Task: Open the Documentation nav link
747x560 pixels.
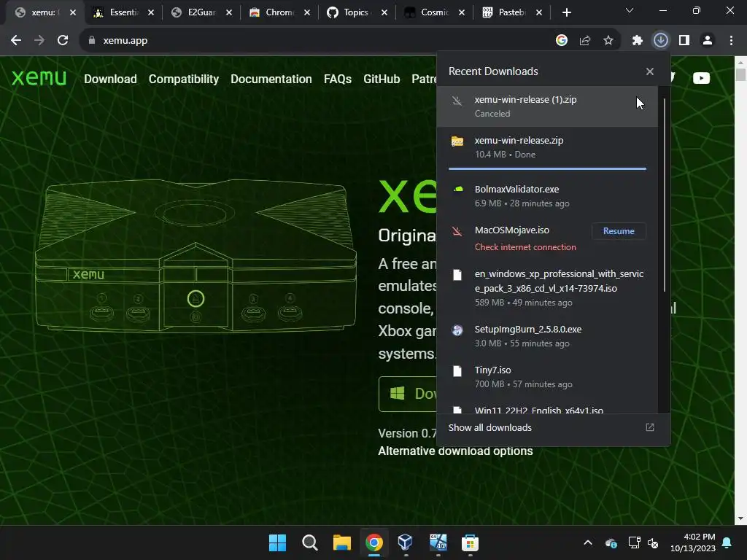Action: 271,79
